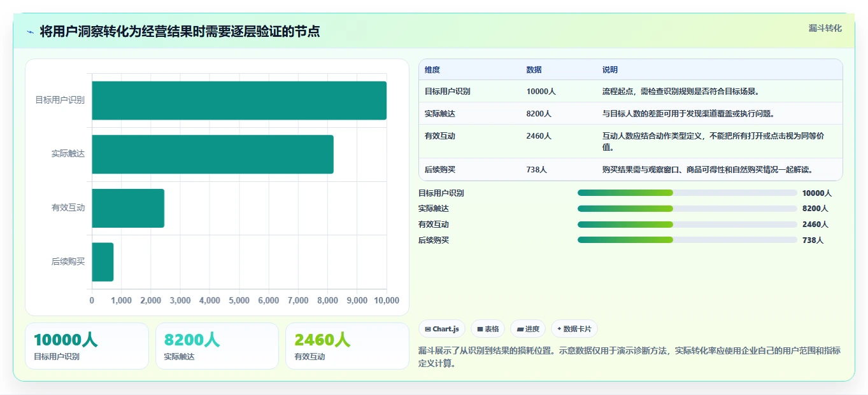The width and height of the screenshot is (868, 395).
Task: Click the 后续购买 label on the chart axis
Action: click(68, 261)
